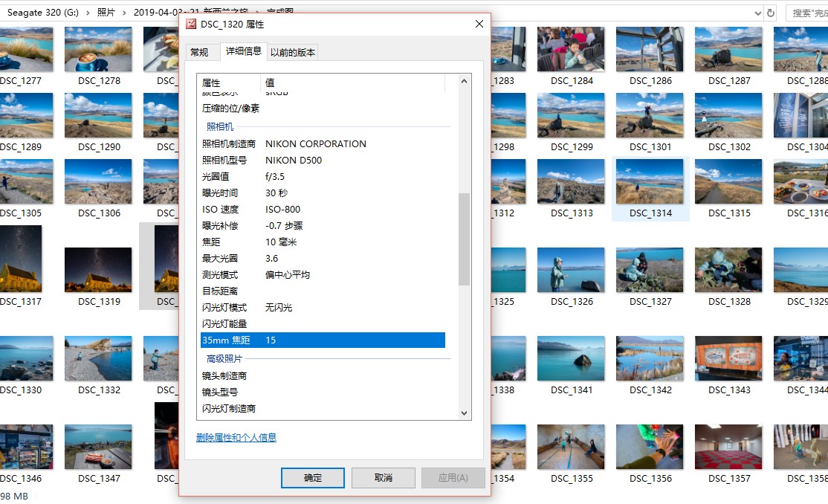The height and width of the screenshot is (504, 828).
Task: Select the DSC_1314 photo thumbnail
Action: point(650,182)
